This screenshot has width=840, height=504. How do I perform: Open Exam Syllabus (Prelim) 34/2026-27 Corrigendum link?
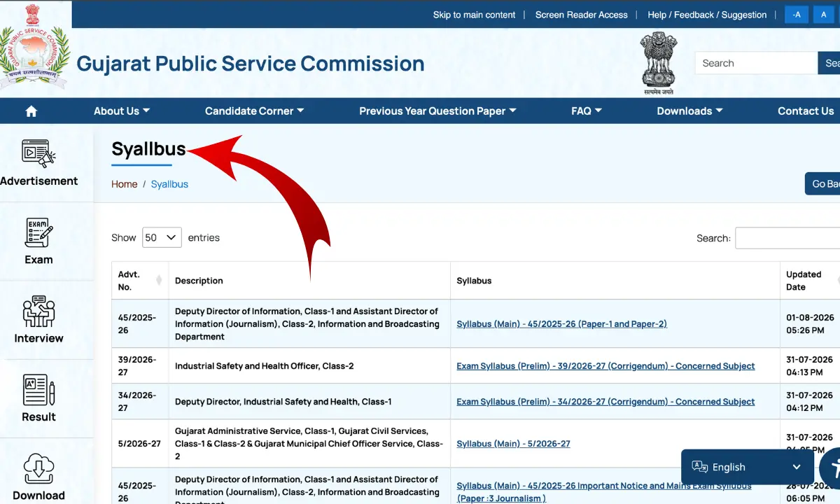click(605, 402)
